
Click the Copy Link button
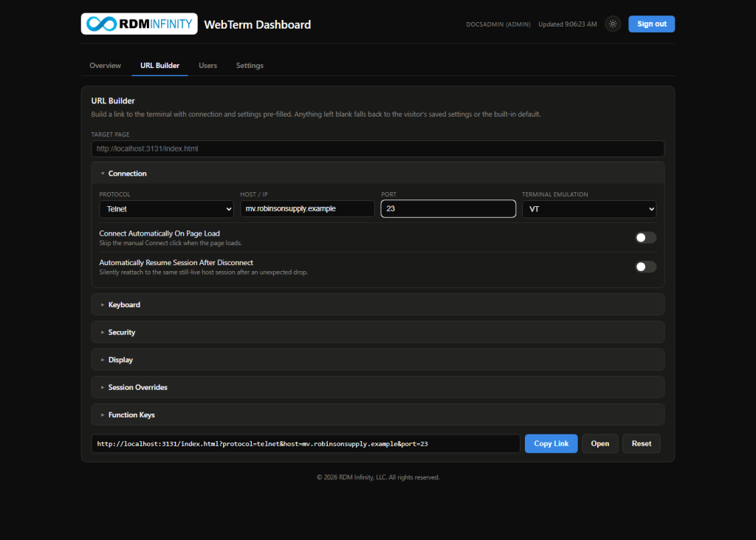click(551, 443)
